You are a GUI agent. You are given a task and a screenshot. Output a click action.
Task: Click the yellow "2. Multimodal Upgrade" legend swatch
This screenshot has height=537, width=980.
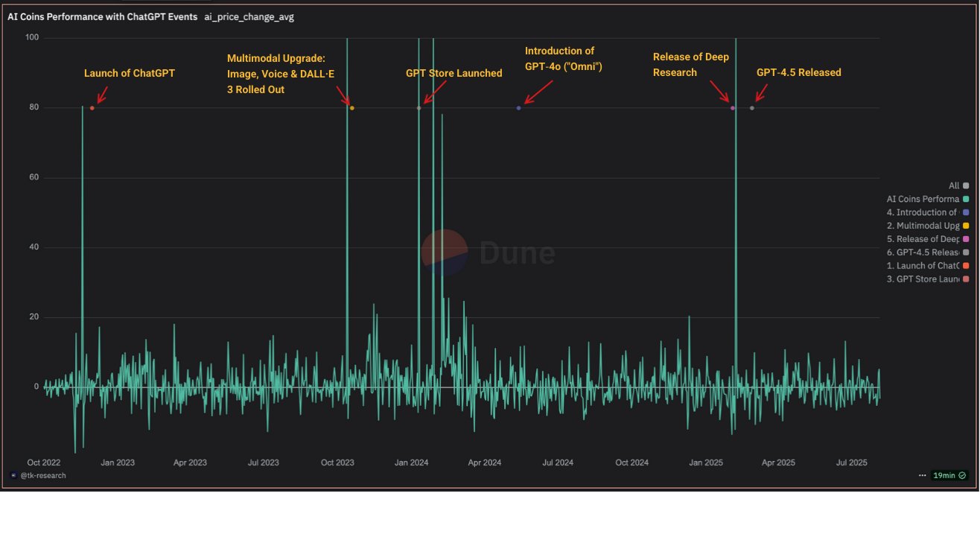pos(964,226)
